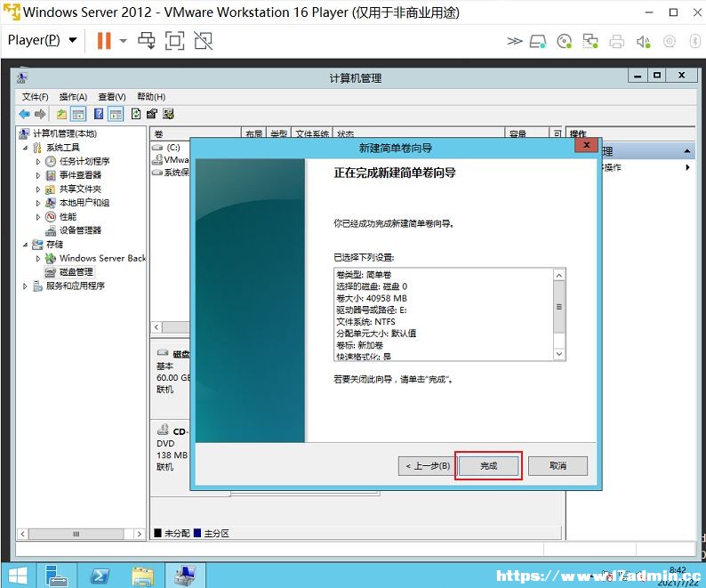Click the sound card device icon
The image size is (706, 588).
coord(643,42)
